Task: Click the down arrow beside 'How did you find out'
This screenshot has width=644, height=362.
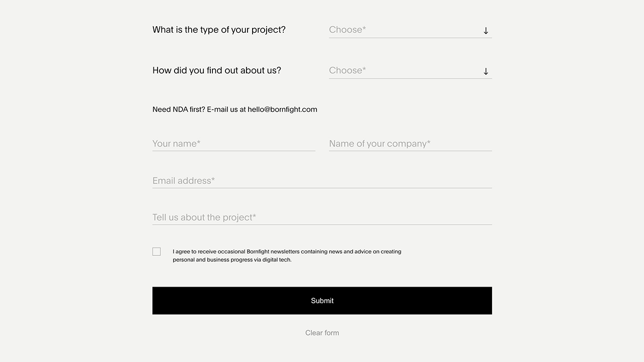Action: point(486,71)
